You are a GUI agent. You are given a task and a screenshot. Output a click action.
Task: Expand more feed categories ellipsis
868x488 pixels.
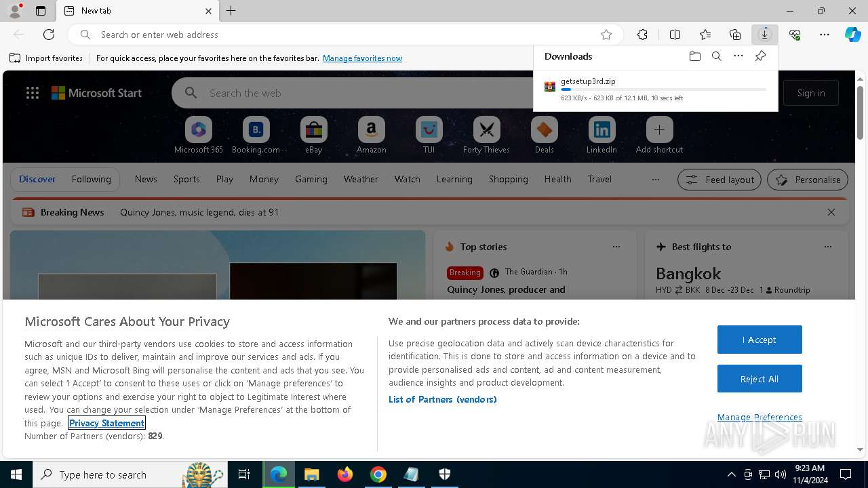tap(655, 180)
